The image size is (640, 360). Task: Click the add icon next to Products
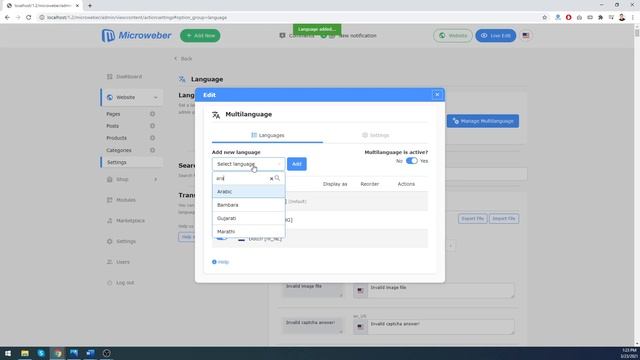(x=152, y=138)
